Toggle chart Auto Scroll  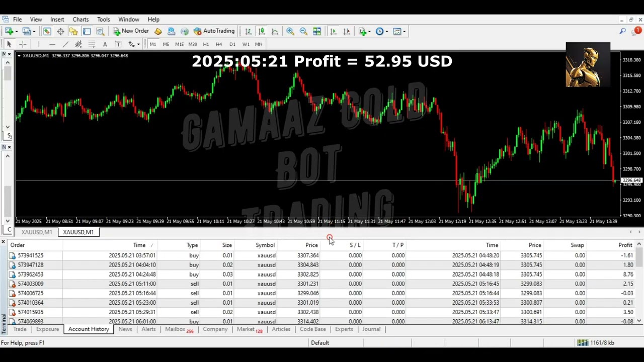pos(333,31)
